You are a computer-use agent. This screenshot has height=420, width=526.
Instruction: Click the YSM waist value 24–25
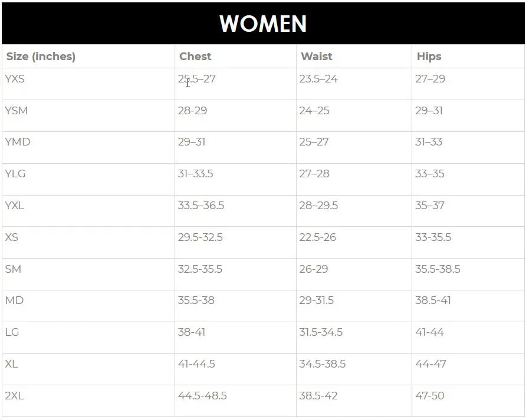click(314, 111)
